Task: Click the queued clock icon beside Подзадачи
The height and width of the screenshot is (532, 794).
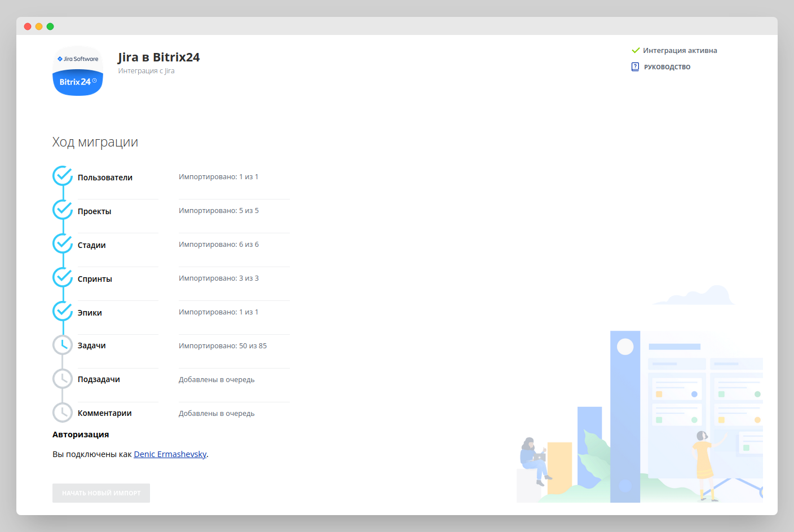Action: (x=63, y=379)
